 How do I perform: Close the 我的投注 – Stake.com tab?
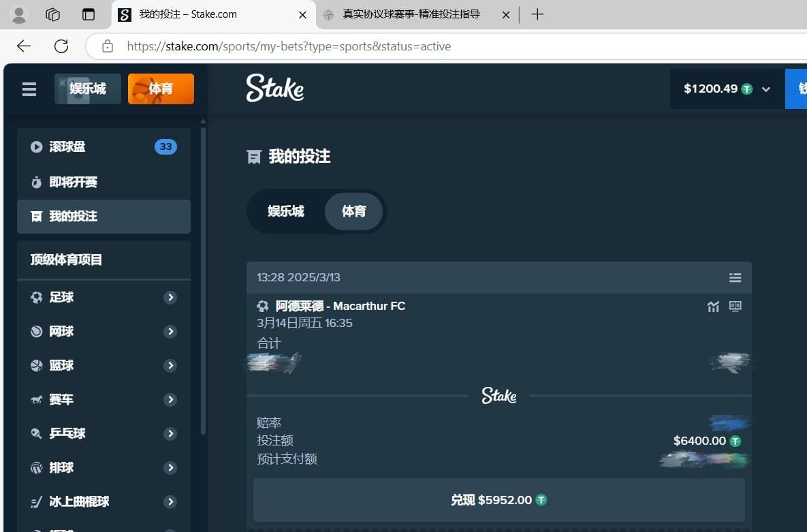pyautogui.click(x=302, y=15)
